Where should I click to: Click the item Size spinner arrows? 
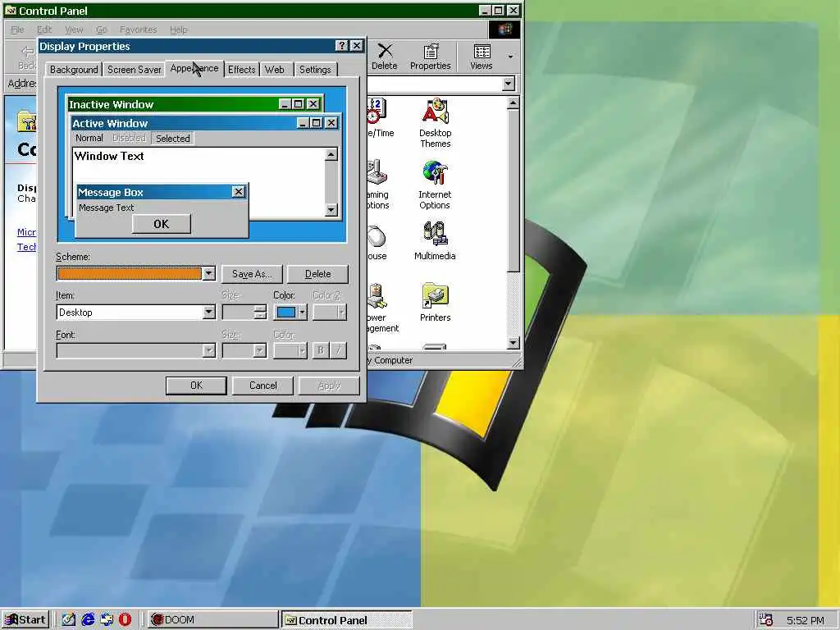pos(260,313)
